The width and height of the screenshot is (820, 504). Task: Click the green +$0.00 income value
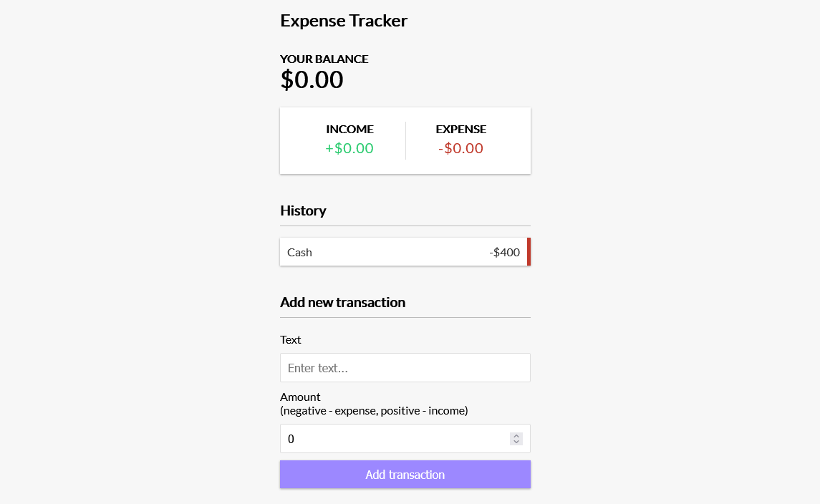[x=350, y=148]
